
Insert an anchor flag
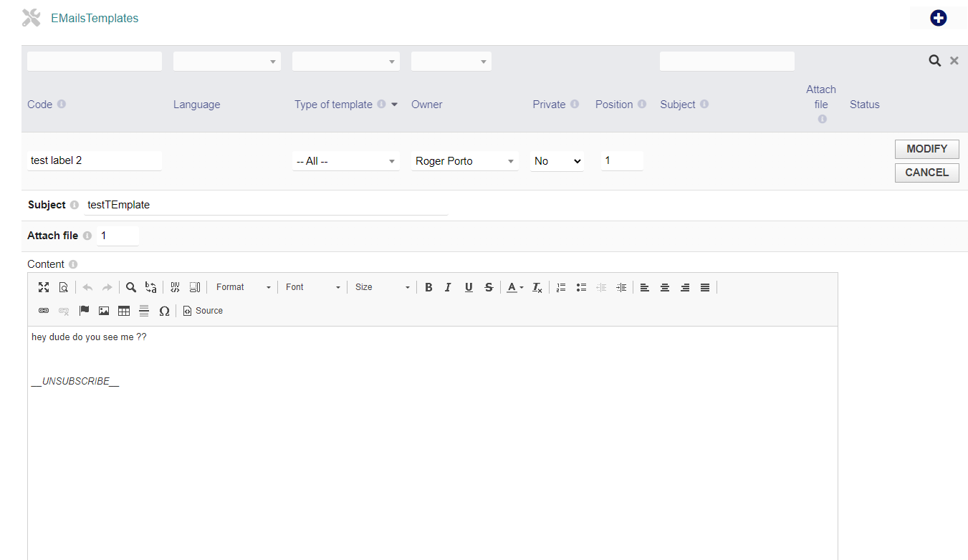click(84, 311)
